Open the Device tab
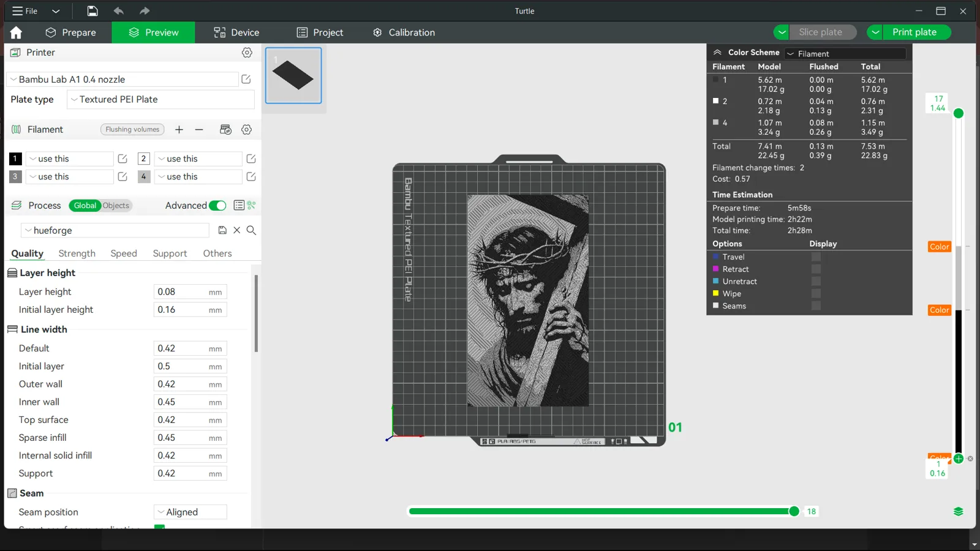Screen dimensions: 980x551 coord(236,32)
